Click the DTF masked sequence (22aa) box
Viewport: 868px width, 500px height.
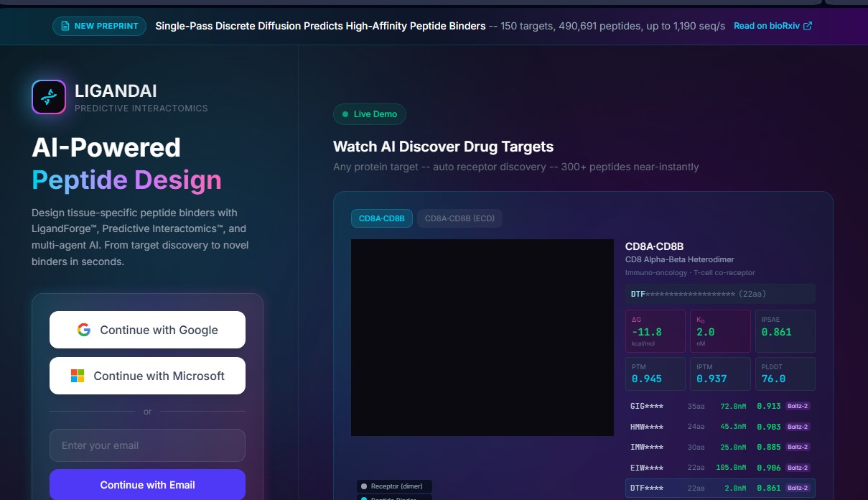pyautogui.click(x=720, y=294)
